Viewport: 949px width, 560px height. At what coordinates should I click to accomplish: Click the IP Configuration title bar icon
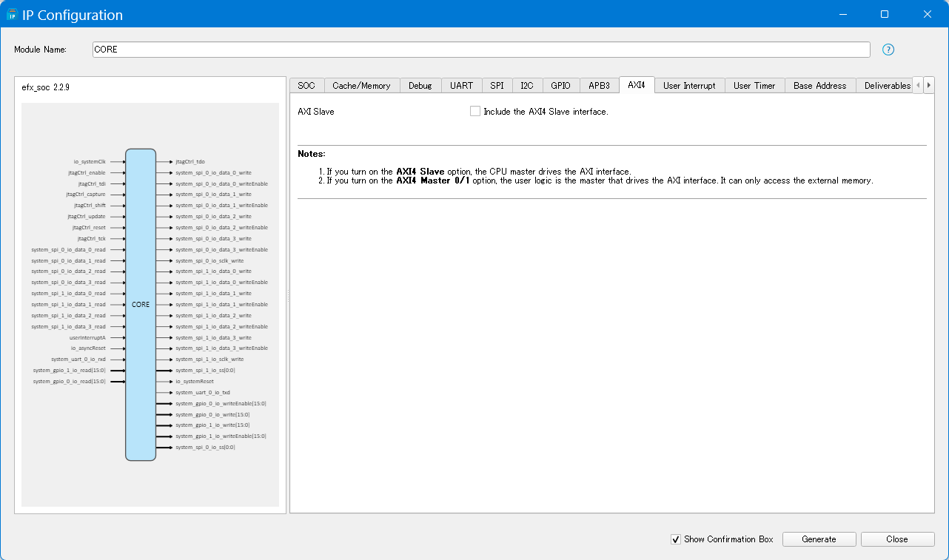(12, 15)
